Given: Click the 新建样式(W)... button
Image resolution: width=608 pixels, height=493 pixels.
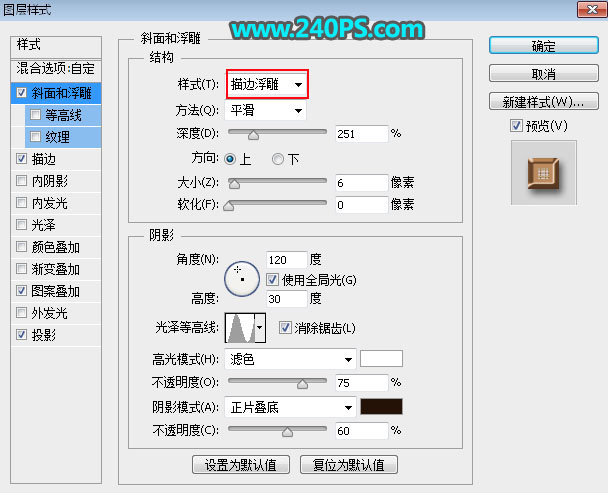Looking at the screenshot, I should pyautogui.click(x=544, y=103).
